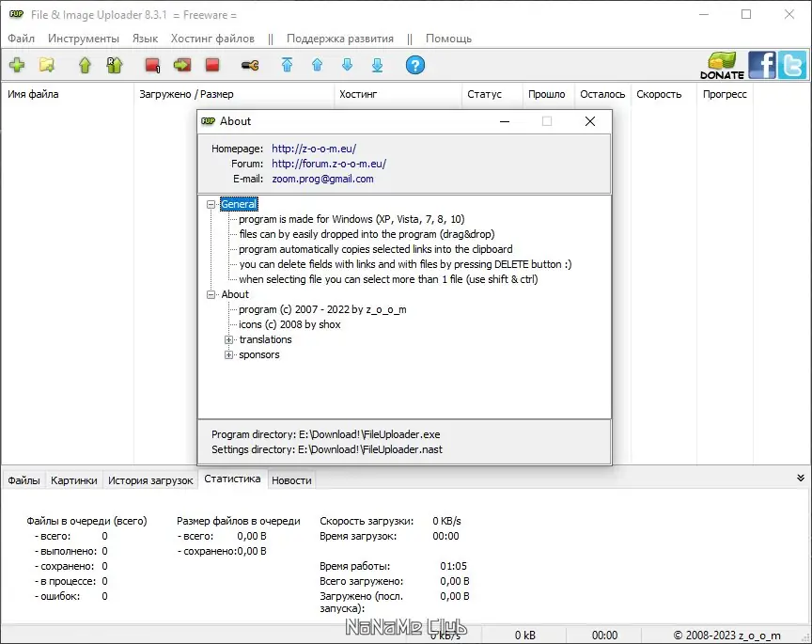
Task: Click the Имя файла column header
Action: tap(68, 94)
